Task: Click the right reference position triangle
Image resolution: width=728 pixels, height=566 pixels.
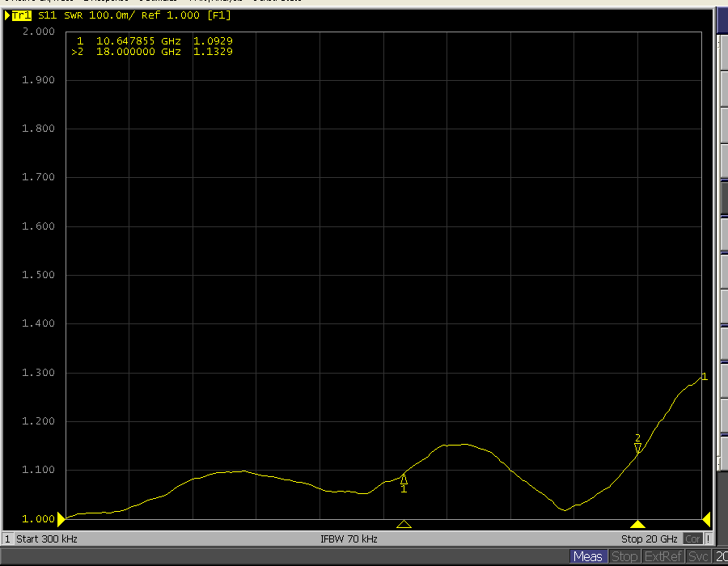Action: click(x=707, y=519)
